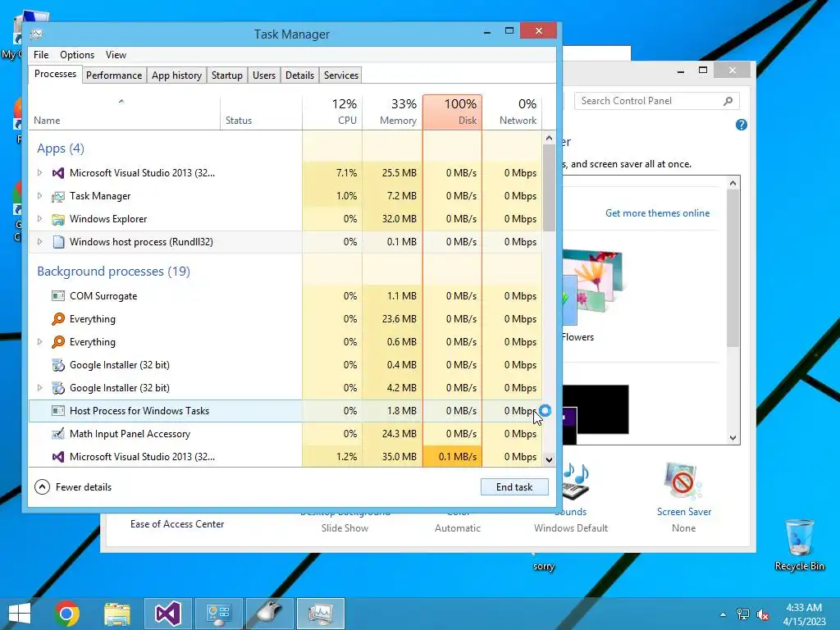Image resolution: width=840 pixels, height=630 pixels.
Task: Click the Google Installer icon using 4.2 MB
Action: (x=58, y=388)
